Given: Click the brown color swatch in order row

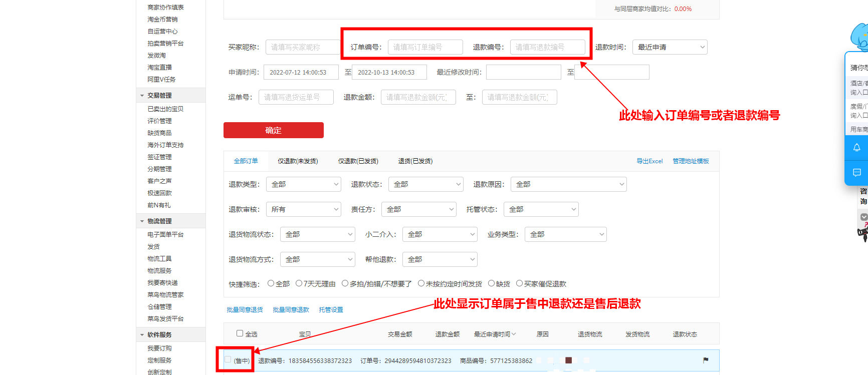Looking at the screenshot, I should (x=568, y=360).
